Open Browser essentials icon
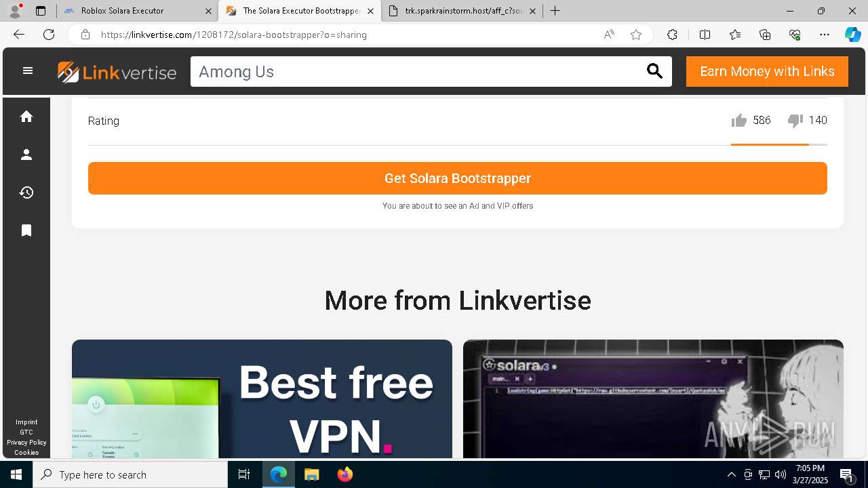 (795, 35)
